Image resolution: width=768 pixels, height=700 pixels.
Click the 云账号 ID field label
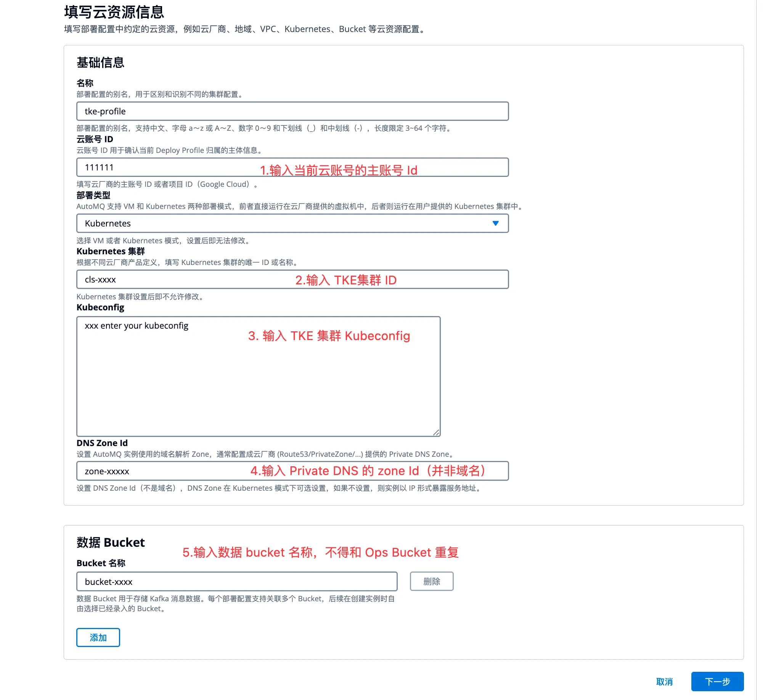tap(95, 139)
